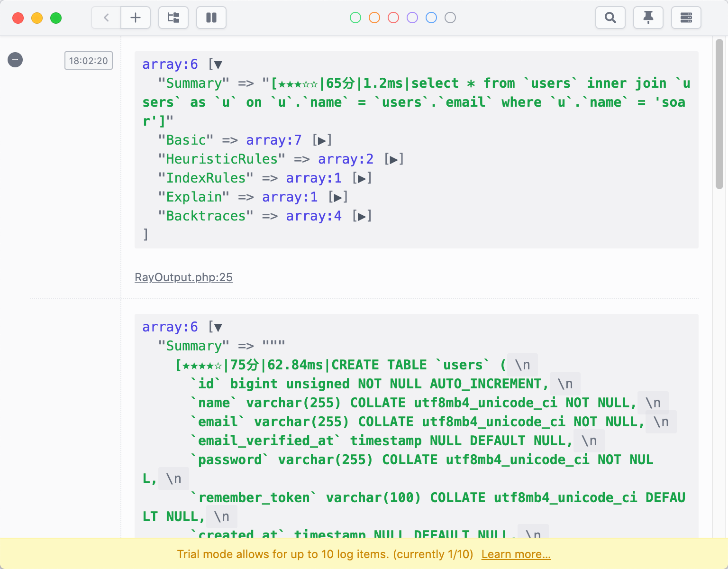This screenshot has height=569, width=728.
Task: Collapse the second array:6 dump
Action: (218, 327)
